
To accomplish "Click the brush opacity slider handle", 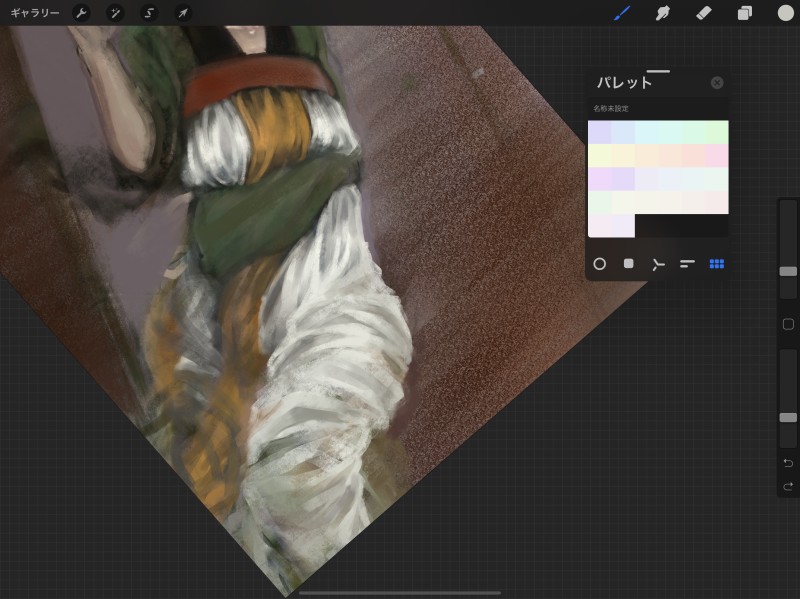I will click(788, 418).
